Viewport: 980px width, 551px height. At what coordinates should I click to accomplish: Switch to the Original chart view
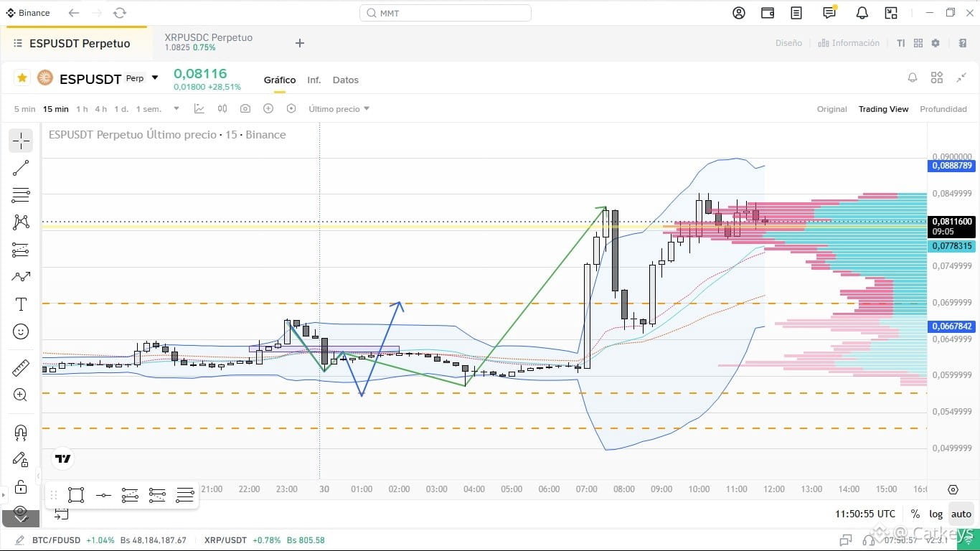pos(832,109)
